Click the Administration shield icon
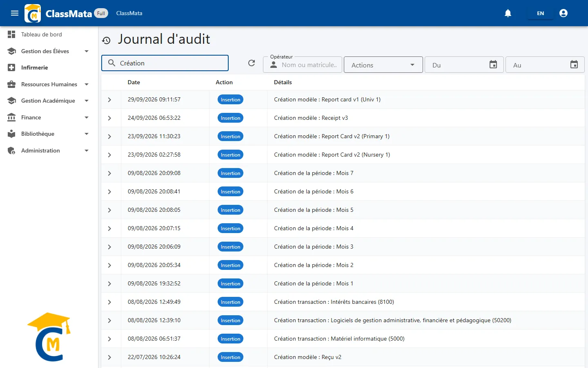This screenshot has width=588, height=368. tap(11, 150)
